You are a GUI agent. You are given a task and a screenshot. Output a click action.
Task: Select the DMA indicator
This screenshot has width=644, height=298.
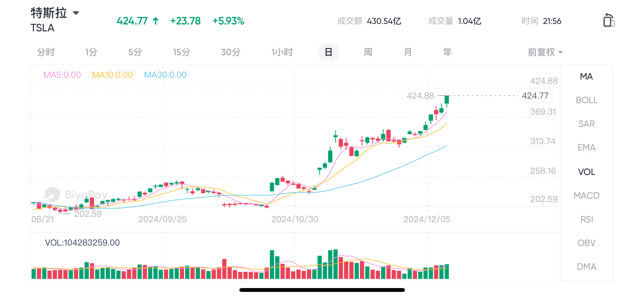coord(587,267)
